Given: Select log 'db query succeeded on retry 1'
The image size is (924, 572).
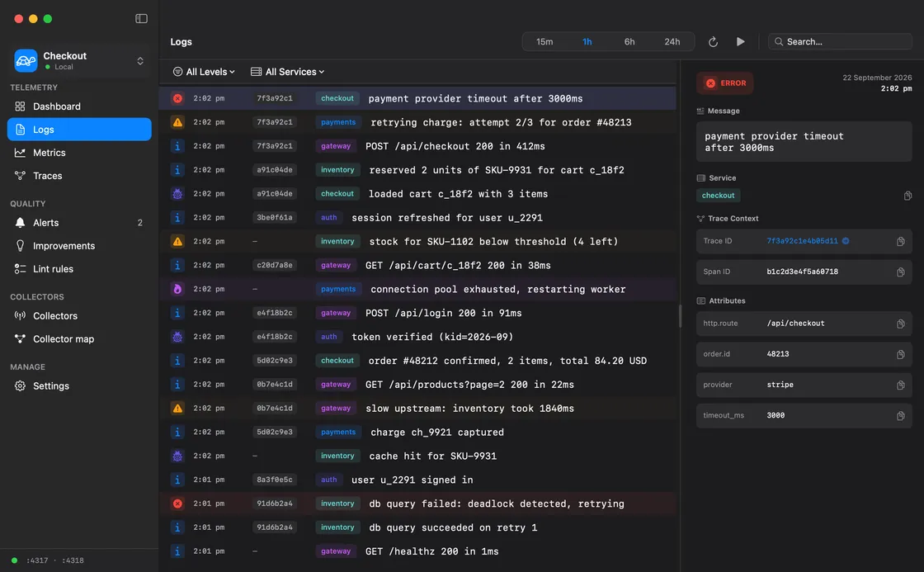Looking at the screenshot, I should [x=417, y=527].
